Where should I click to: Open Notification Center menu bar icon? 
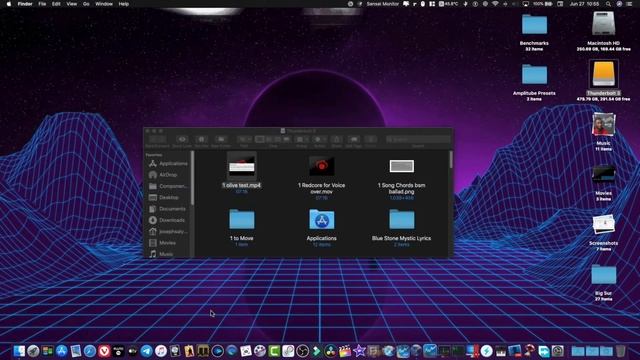coord(629,4)
